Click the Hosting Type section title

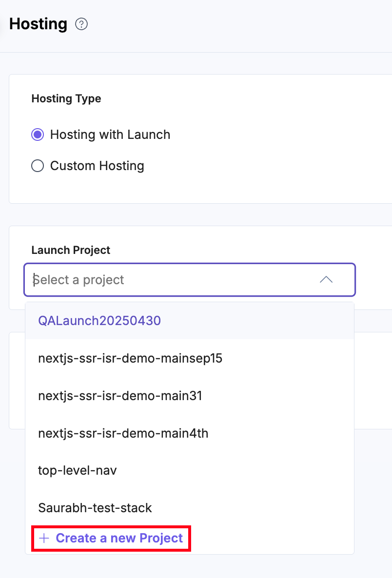(66, 98)
